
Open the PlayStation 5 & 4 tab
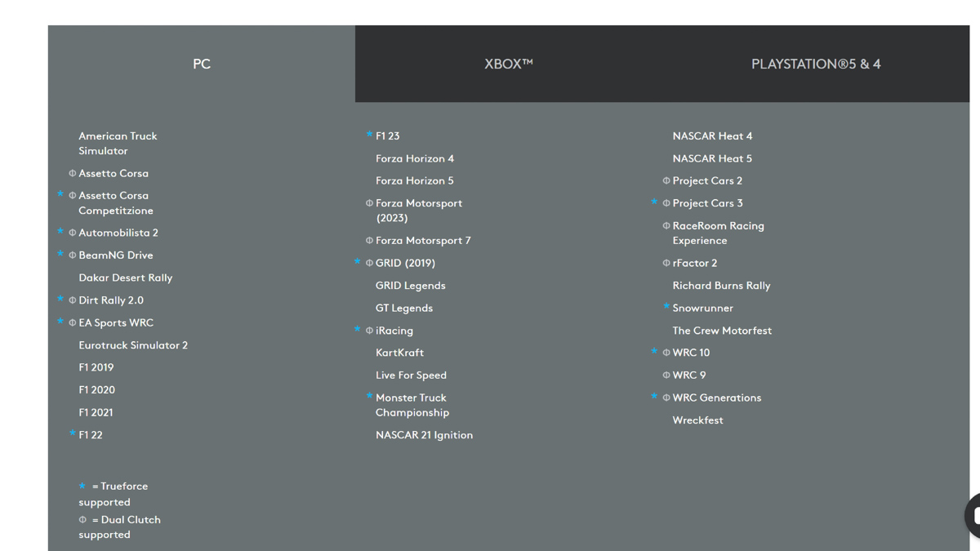(x=816, y=64)
